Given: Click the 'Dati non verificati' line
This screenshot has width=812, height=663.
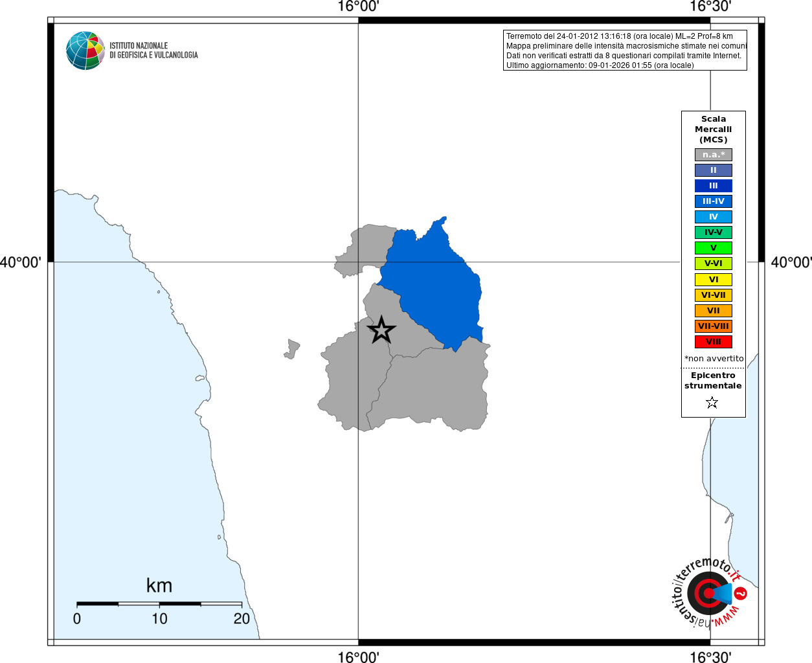Looking at the screenshot, I should pos(624,56).
